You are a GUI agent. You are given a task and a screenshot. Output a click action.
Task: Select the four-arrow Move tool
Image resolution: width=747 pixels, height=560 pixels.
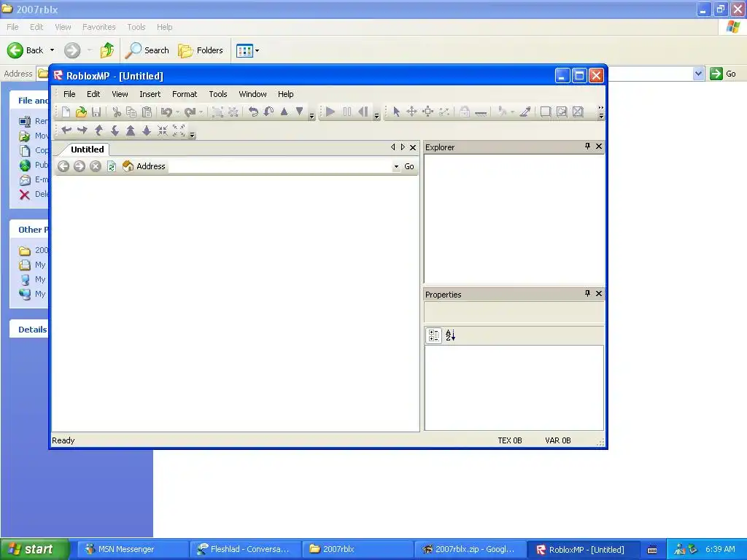(x=411, y=112)
